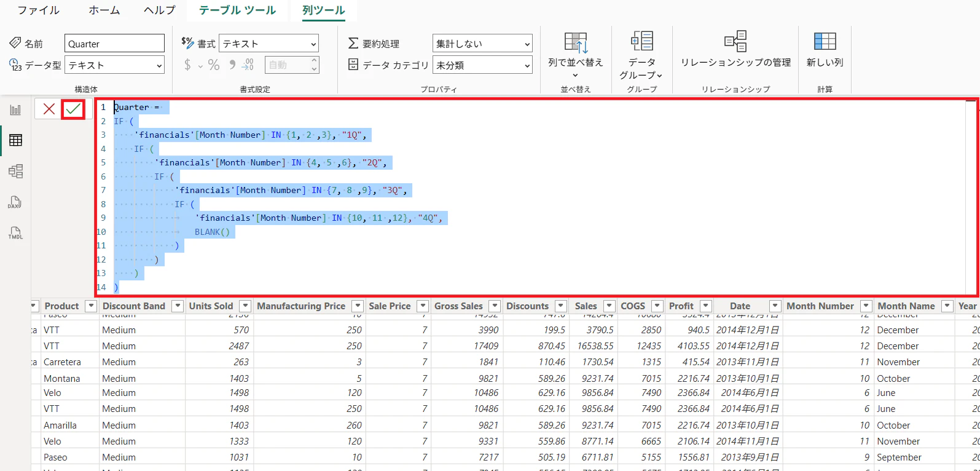
Task: Apply percentage format with % icon
Action: point(214,65)
